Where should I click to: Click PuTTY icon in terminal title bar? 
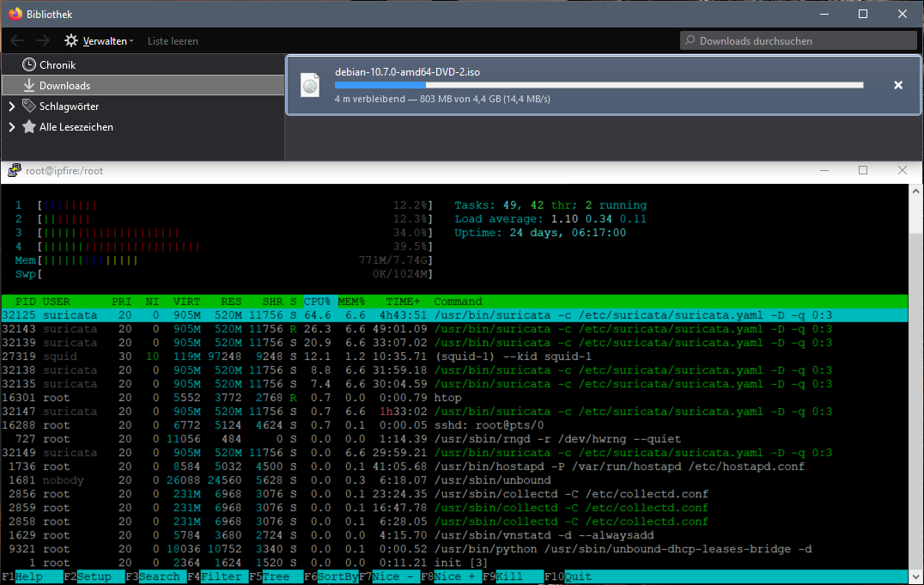pyautogui.click(x=15, y=170)
